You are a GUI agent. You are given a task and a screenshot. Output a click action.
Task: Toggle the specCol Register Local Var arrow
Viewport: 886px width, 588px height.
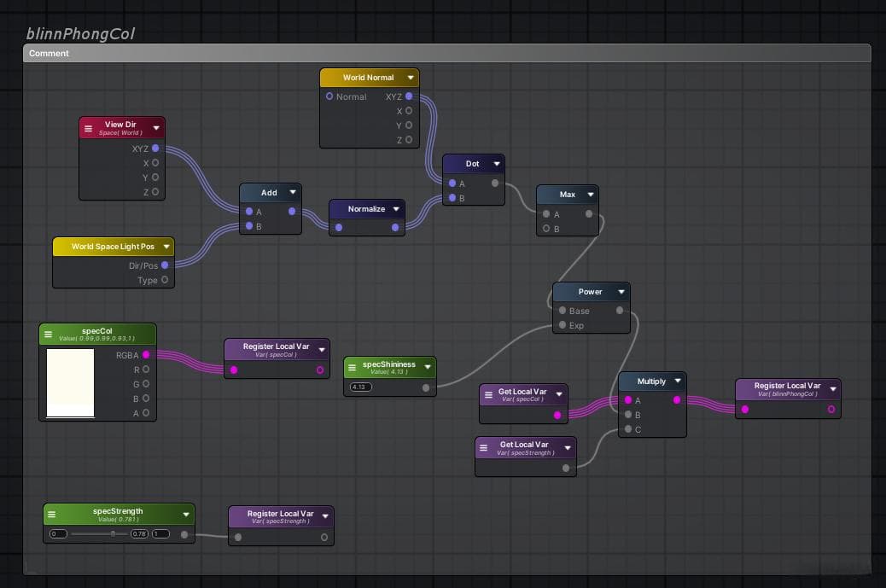pyautogui.click(x=322, y=350)
